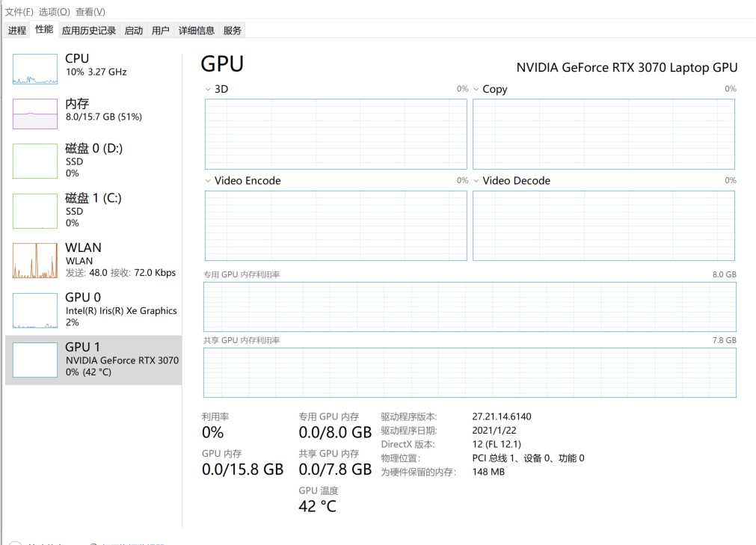Screen dimensions: 756x545
Task: Select 磁盘 0 (D:) graph thumbnail
Action: pyautogui.click(x=34, y=161)
